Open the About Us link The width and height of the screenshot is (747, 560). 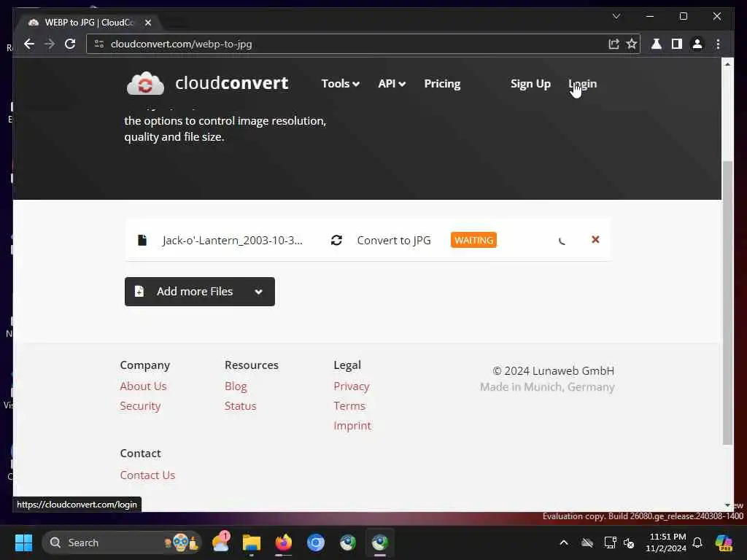144,386
